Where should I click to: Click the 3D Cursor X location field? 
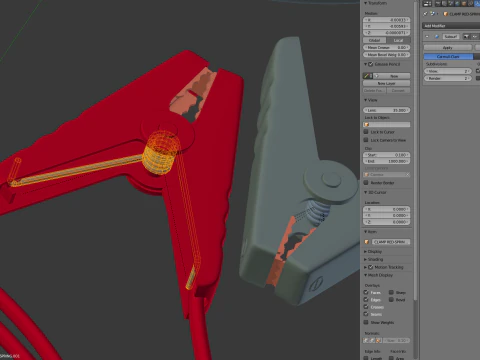click(387, 209)
